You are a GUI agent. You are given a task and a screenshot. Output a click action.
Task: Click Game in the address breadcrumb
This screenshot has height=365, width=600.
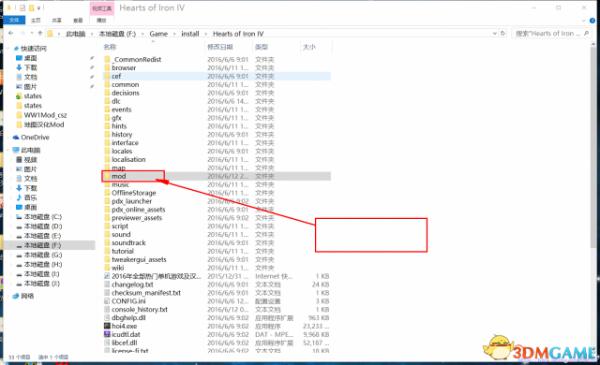158,34
